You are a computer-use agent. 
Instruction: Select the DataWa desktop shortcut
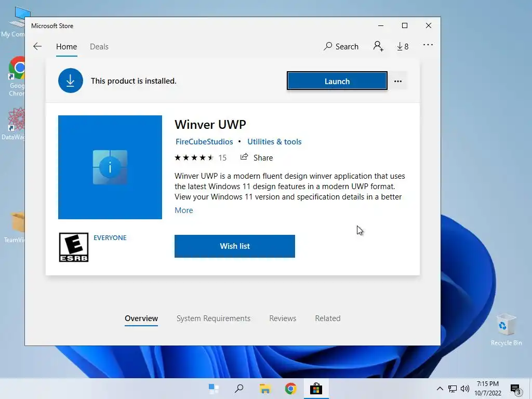14,124
